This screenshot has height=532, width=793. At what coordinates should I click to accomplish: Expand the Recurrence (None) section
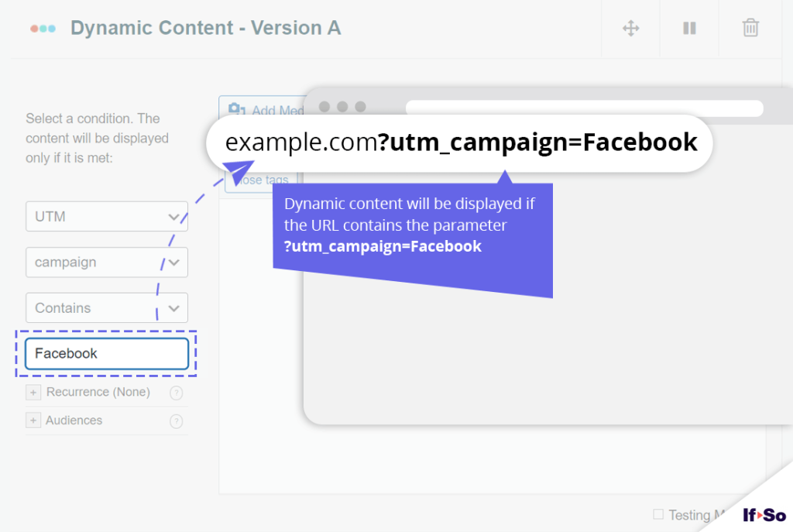coord(33,392)
